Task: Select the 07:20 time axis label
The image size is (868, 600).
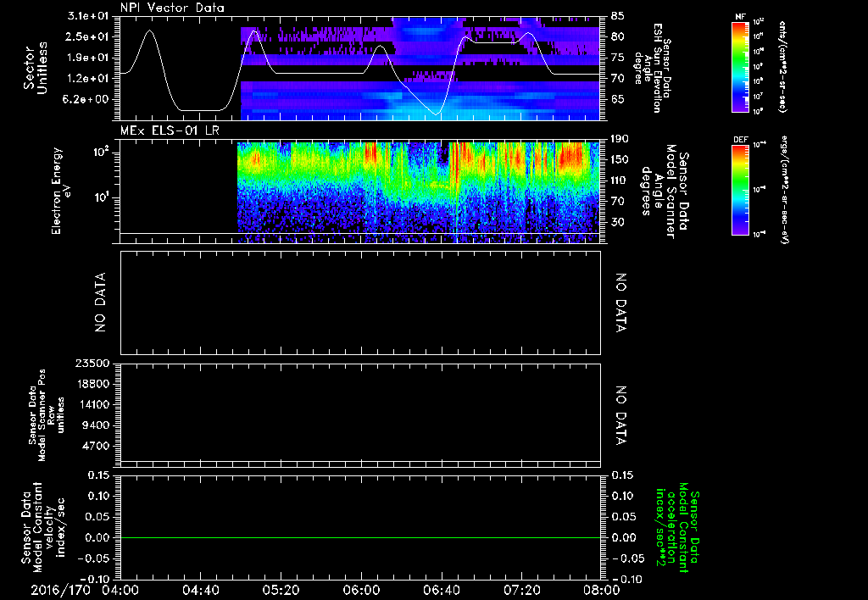Action: pyautogui.click(x=521, y=590)
